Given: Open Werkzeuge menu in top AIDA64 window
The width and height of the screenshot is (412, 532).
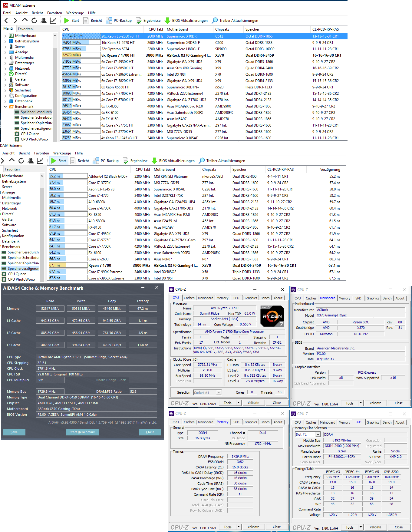Looking at the screenshot, I should click(75, 13).
